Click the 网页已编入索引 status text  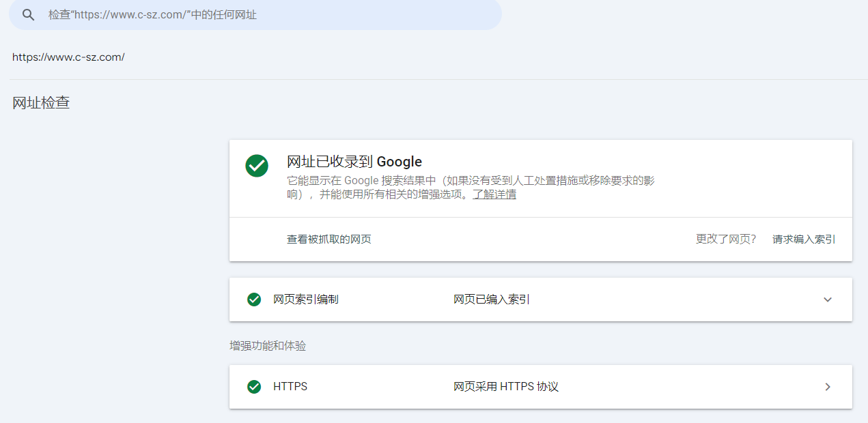(x=491, y=300)
